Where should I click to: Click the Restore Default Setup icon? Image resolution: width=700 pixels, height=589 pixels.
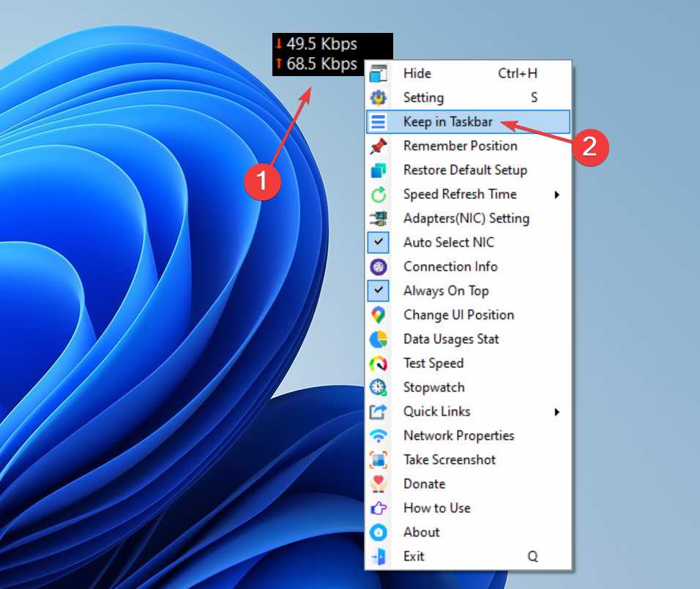point(378,170)
